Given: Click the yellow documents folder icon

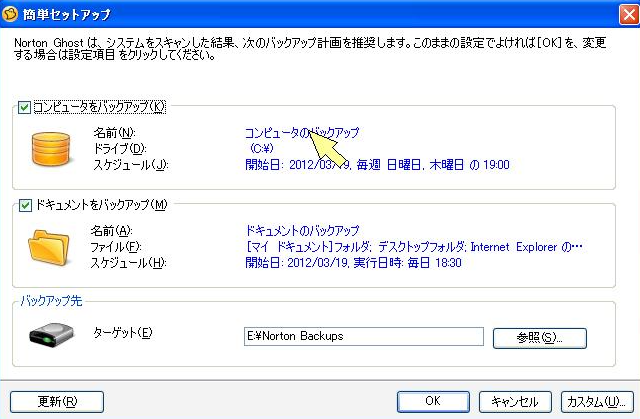Looking at the screenshot, I should coord(49,248).
